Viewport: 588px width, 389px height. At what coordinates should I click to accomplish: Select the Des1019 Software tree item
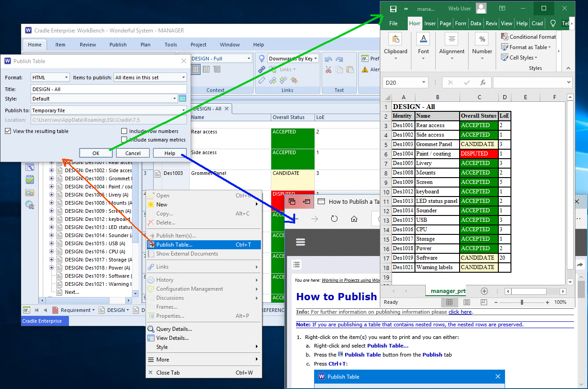(98, 276)
